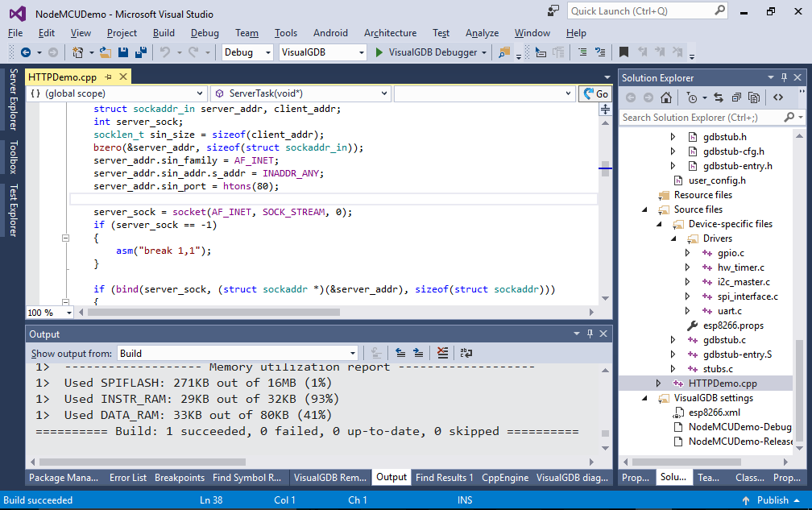Image resolution: width=812 pixels, height=510 pixels.
Task: Collapse the Source files folder
Action: tap(644, 209)
